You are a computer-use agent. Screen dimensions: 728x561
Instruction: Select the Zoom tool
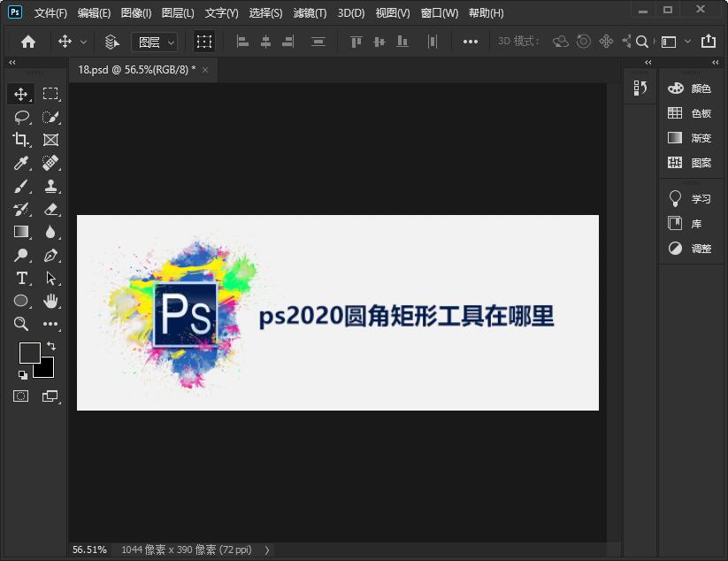click(x=21, y=324)
